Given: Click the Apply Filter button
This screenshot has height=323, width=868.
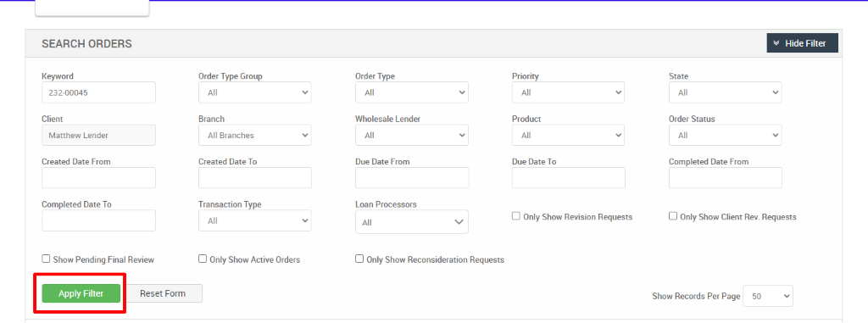Looking at the screenshot, I should [x=81, y=293].
